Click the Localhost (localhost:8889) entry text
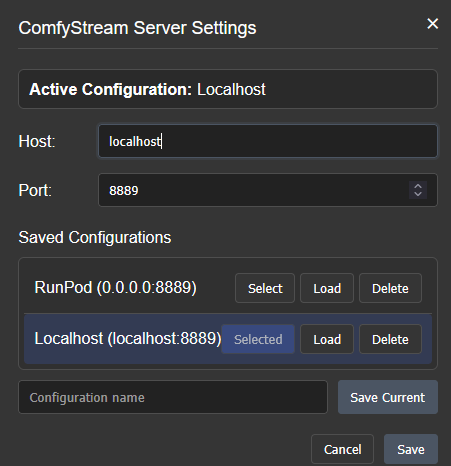451x466 pixels. (x=128, y=339)
